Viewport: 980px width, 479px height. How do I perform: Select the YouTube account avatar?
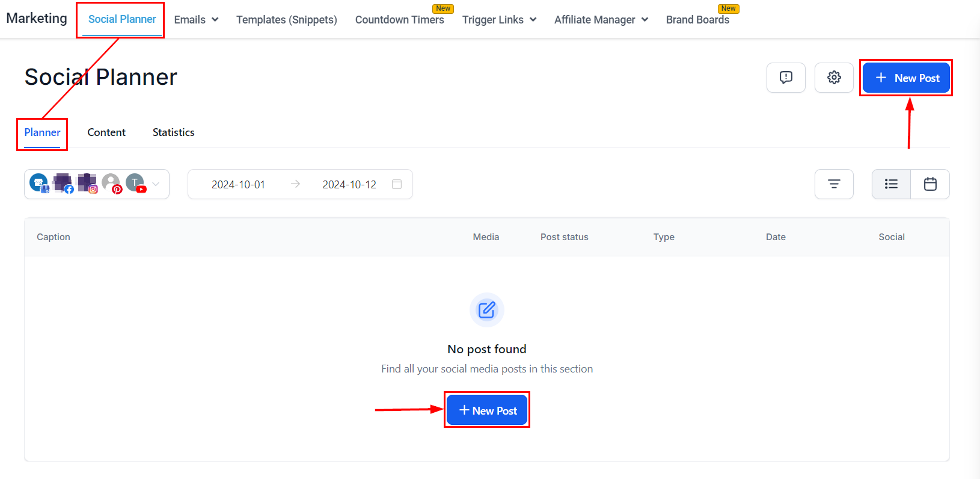[136, 183]
